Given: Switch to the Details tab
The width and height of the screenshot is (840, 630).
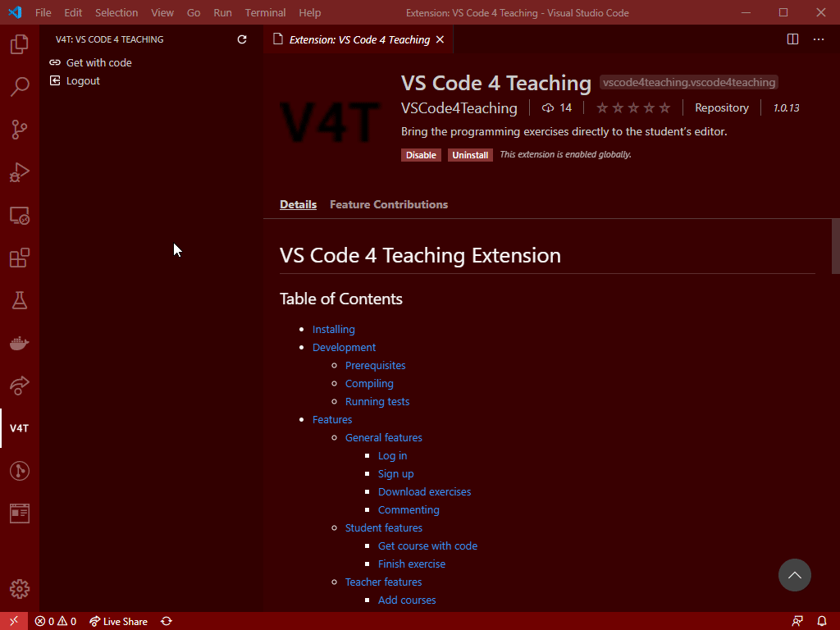Looking at the screenshot, I should click(x=298, y=204).
